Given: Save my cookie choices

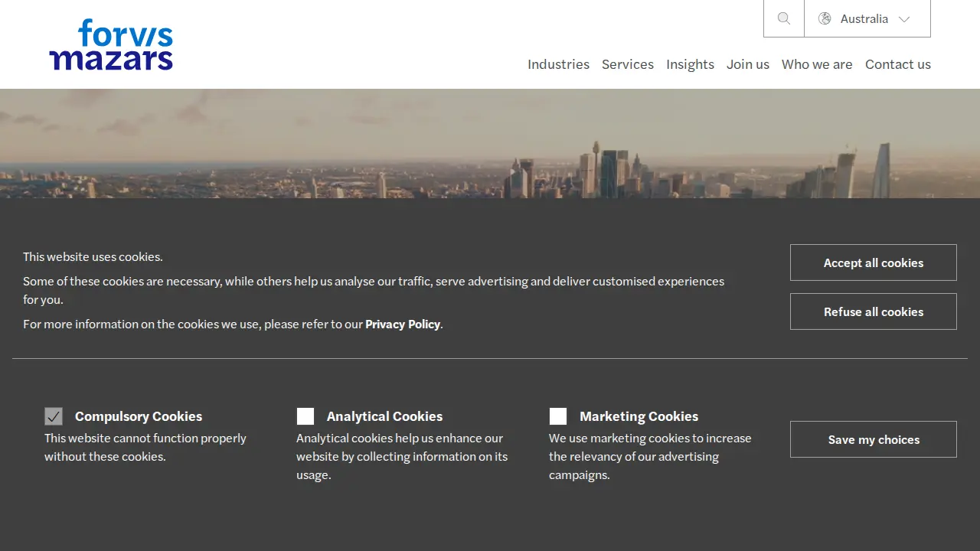Looking at the screenshot, I should [874, 439].
